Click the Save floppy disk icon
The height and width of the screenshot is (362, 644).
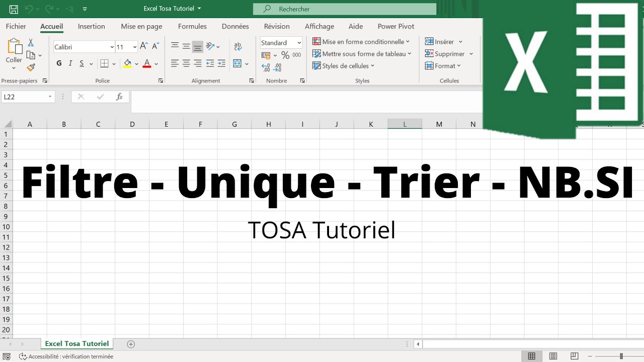tap(14, 9)
